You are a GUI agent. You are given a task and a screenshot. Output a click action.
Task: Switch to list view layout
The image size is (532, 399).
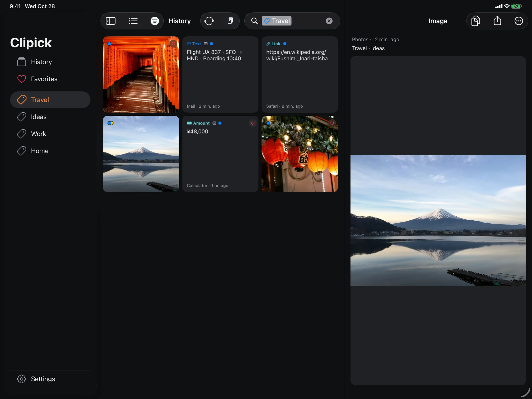(x=133, y=21)
